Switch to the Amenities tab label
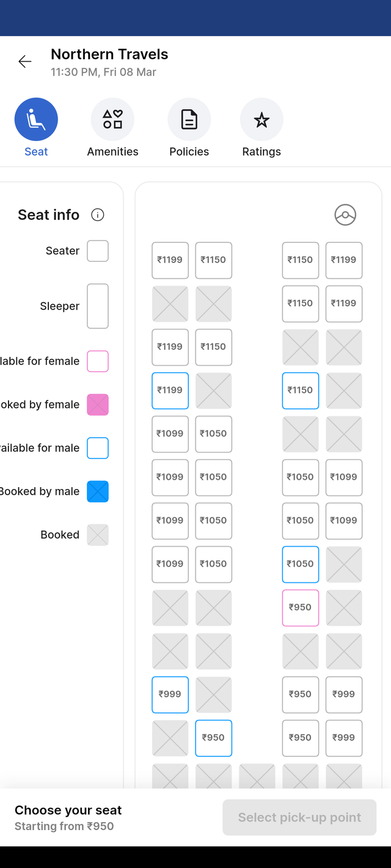Viewport: 391px width, 868px height. [112, 151]
